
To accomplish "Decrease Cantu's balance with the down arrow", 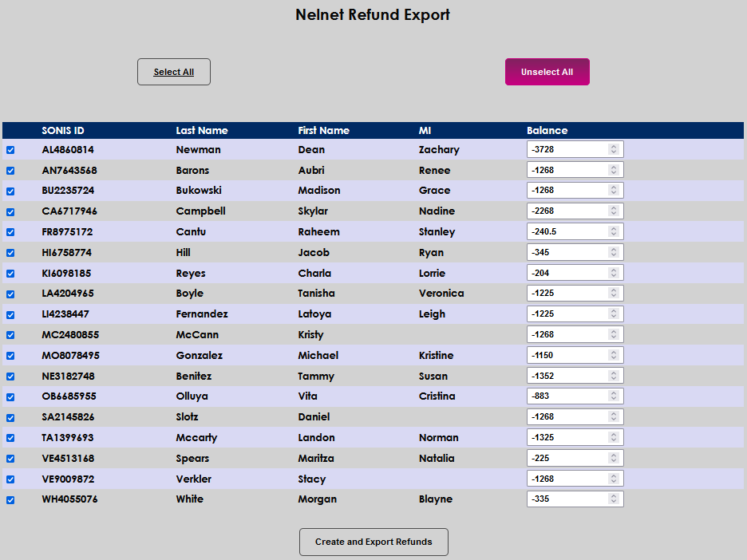I will (x=615, y=234).
